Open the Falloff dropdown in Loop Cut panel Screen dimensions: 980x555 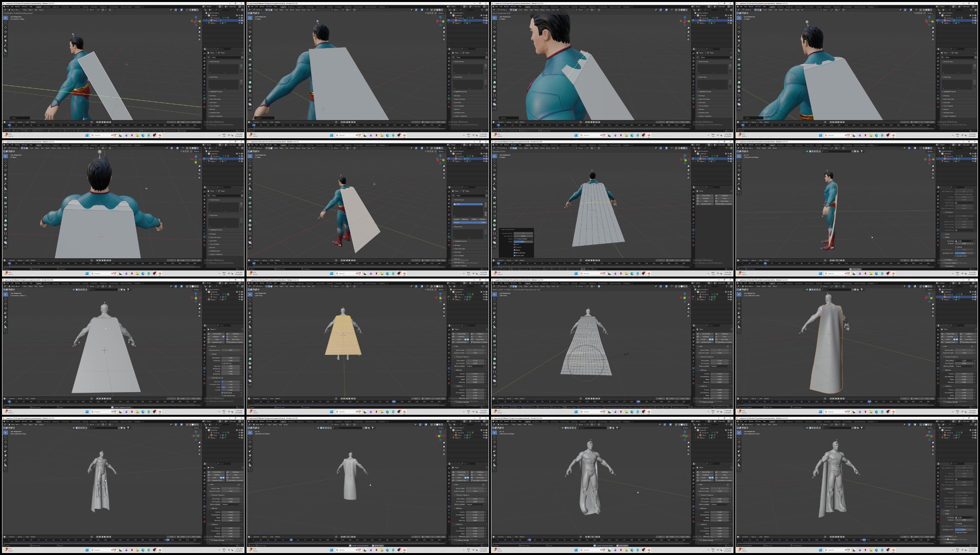[523, 239]
